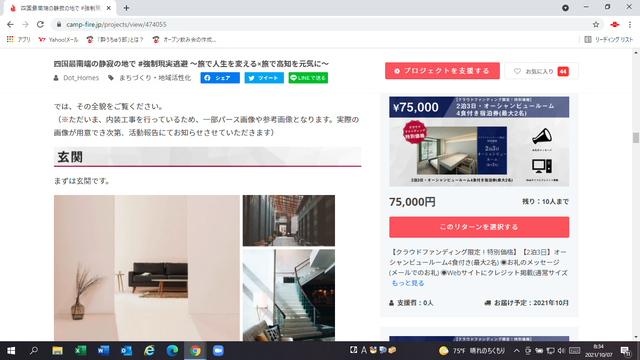640x360 pixels.
Task: Open a new browser tab with the plus button
Action: (x=126, y=8)
